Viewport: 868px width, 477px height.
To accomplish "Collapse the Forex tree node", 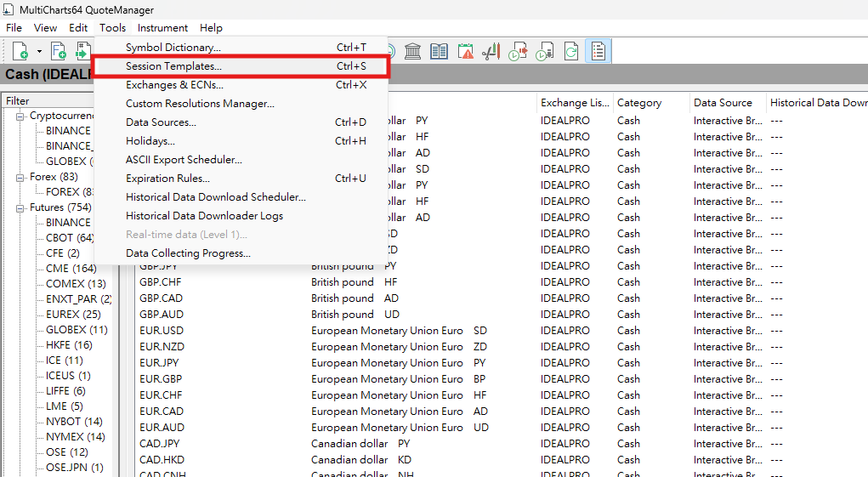I will click(x=20, y=177).
